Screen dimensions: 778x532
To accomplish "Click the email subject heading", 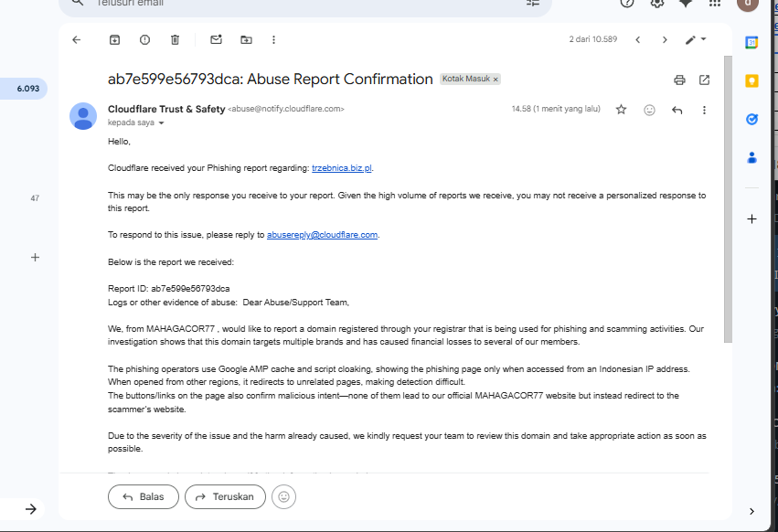I will pos(271,80).
